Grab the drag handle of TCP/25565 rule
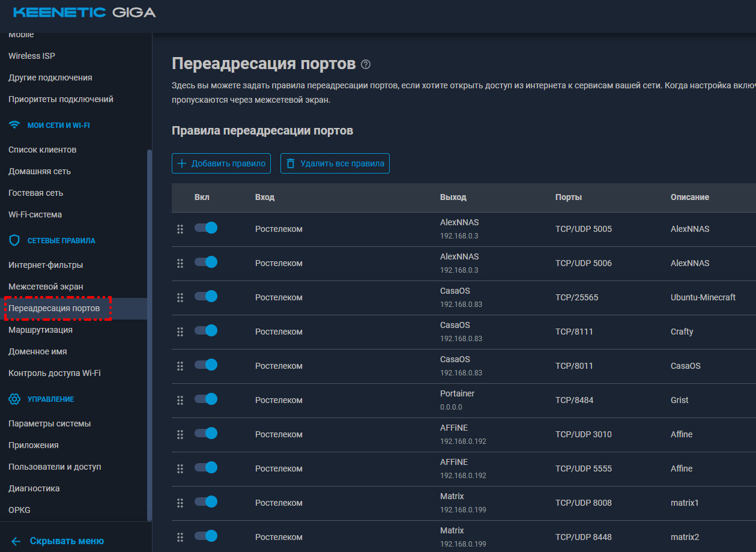Screen dimensions: 756x552 point(180,297)
